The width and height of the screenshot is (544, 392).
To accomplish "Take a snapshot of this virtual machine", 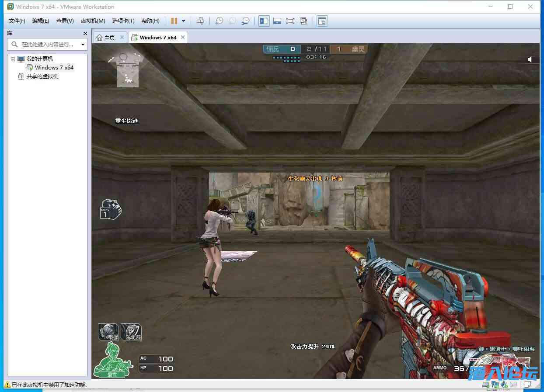I will coord(219,21).
